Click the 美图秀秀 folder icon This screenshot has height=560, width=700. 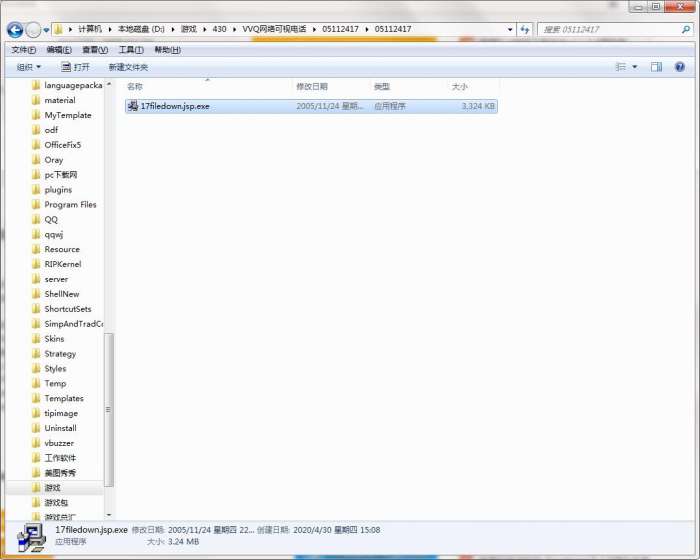click(x=36, y=473)
